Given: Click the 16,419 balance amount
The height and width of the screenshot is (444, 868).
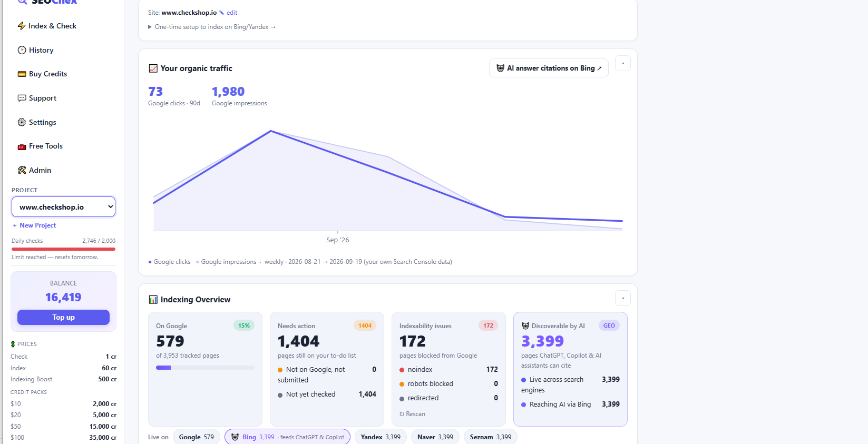Looking at the screenshot, I should 63,297.
